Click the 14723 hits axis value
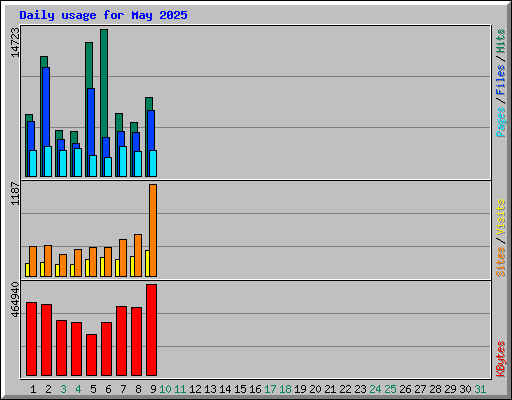 coord(15,43)
